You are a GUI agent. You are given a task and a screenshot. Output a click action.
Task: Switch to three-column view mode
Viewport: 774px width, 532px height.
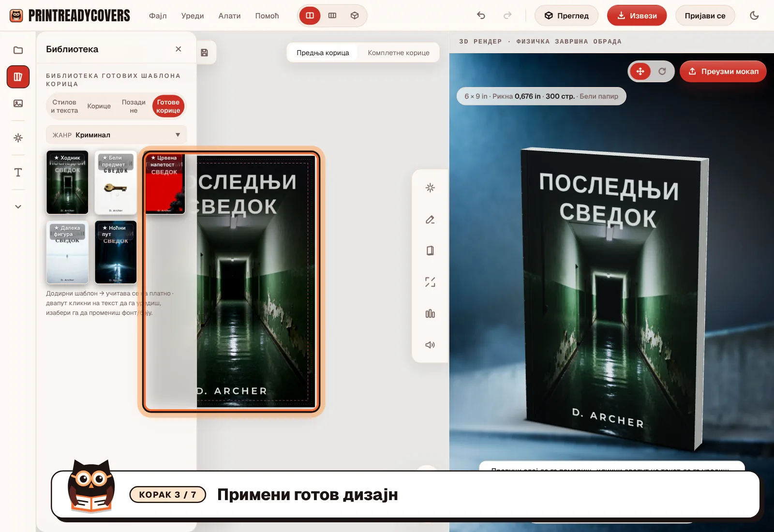pos(332,15)
